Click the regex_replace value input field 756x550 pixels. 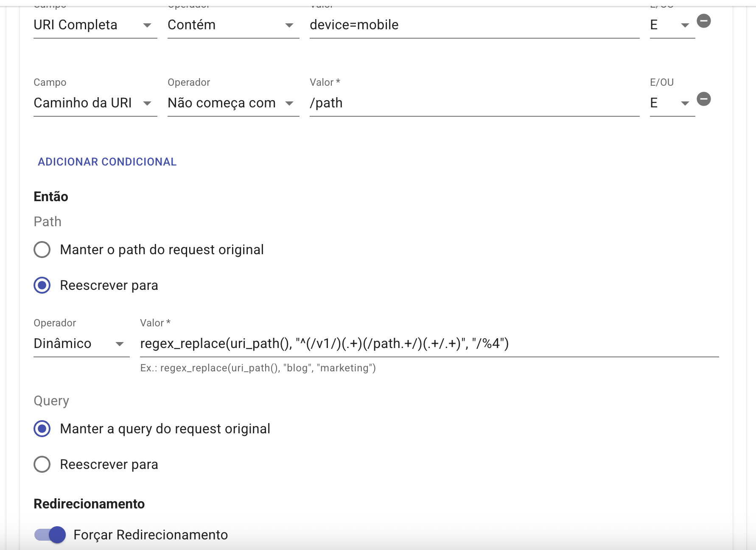tap(428, 343)
